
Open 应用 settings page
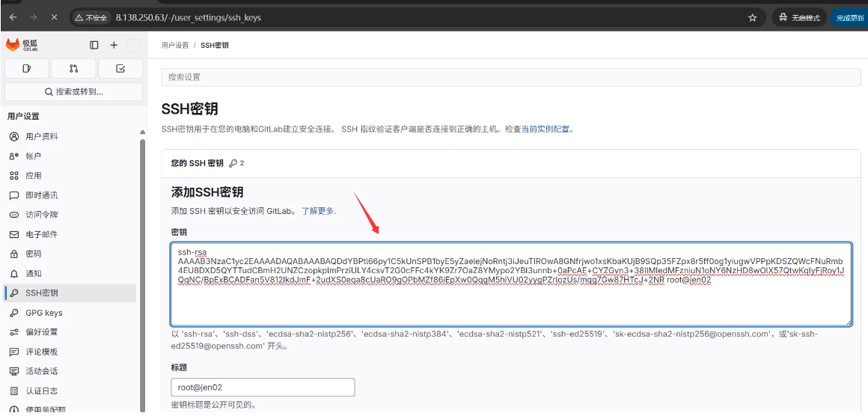pos(70,176)
